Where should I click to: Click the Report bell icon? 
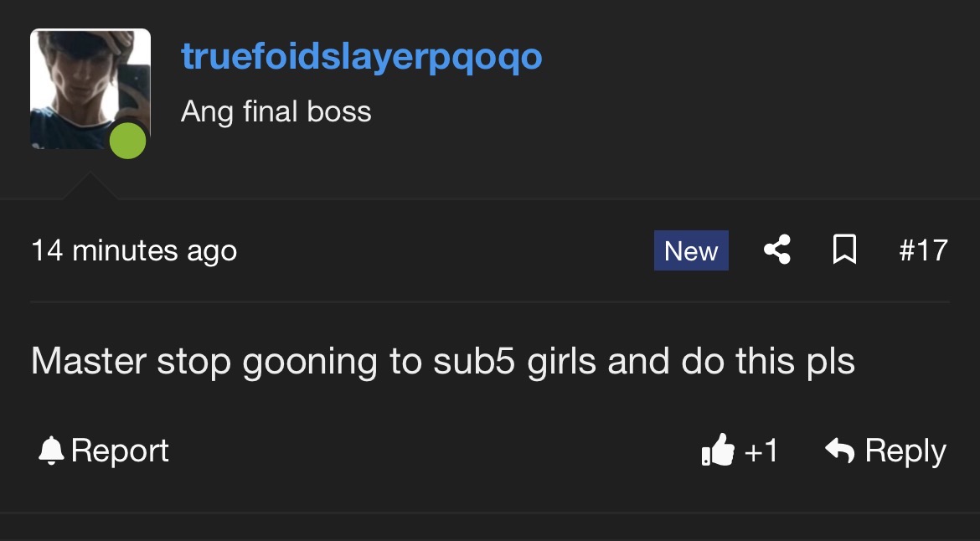[51, 450]
